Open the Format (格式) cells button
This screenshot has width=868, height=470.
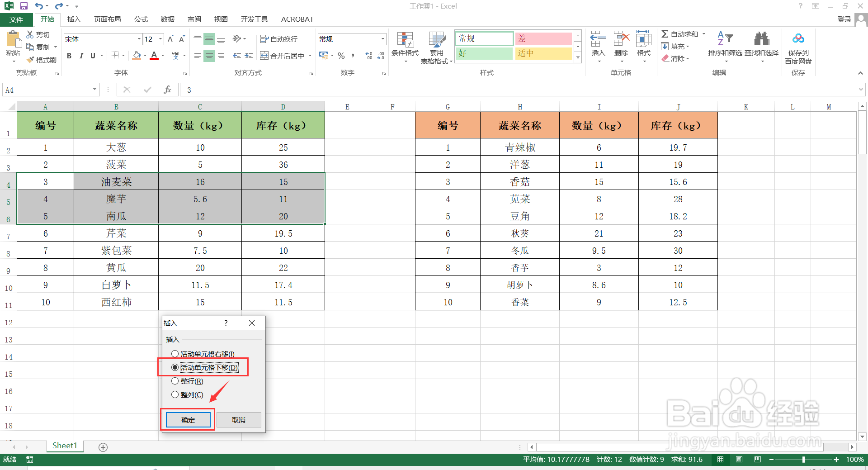(644, 47)
